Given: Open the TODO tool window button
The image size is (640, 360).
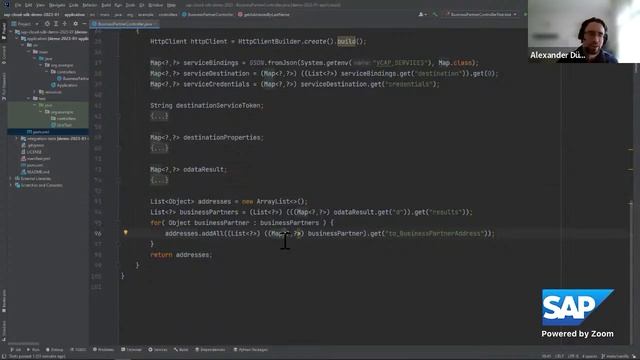Looking at the screenshot, I should pos(78,350).
